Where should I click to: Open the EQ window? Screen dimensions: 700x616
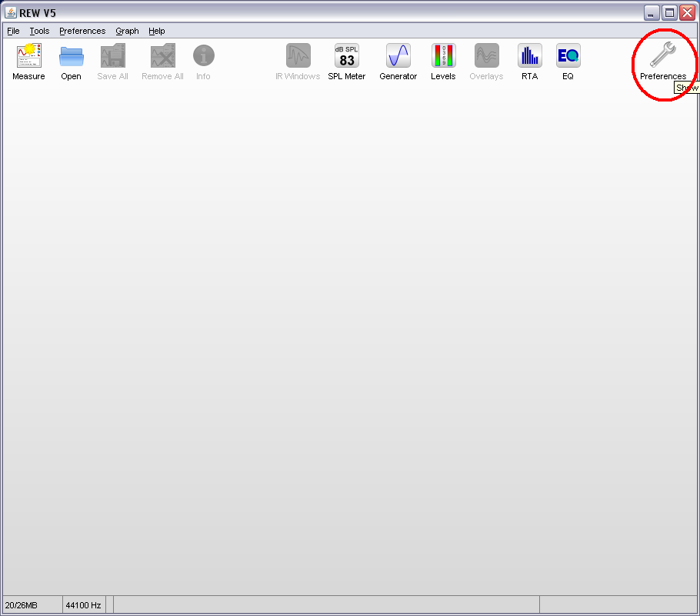click(x=568, y=56)
